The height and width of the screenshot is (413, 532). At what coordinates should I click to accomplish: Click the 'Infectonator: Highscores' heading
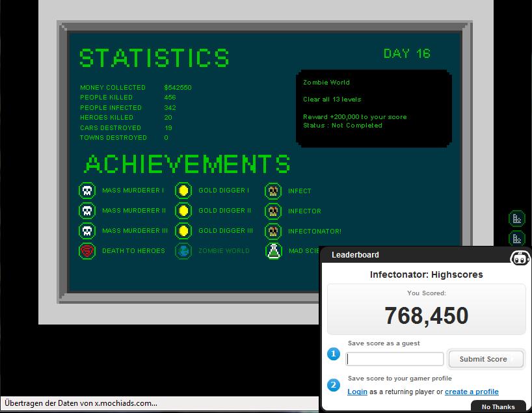[x=426, y=274]
